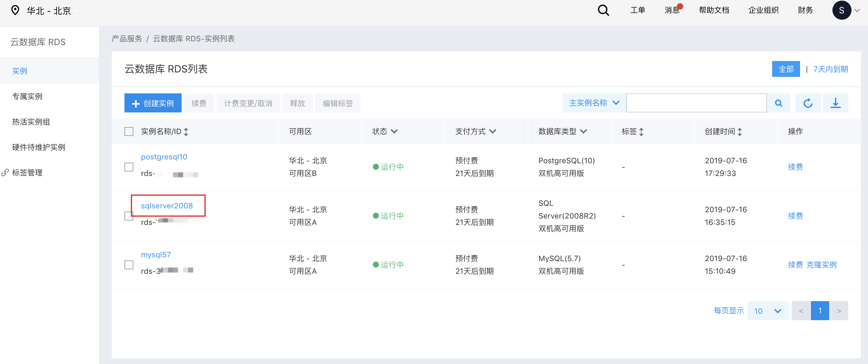Click 续费 for postgresql10 row
This screenshot has width=868, height=364.
(x=795, y=167)
